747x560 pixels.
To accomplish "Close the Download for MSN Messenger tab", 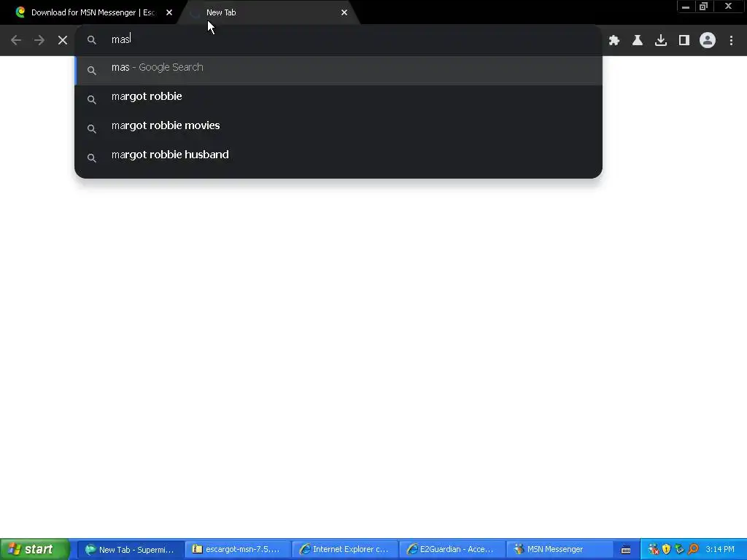I will click(169, 12).
